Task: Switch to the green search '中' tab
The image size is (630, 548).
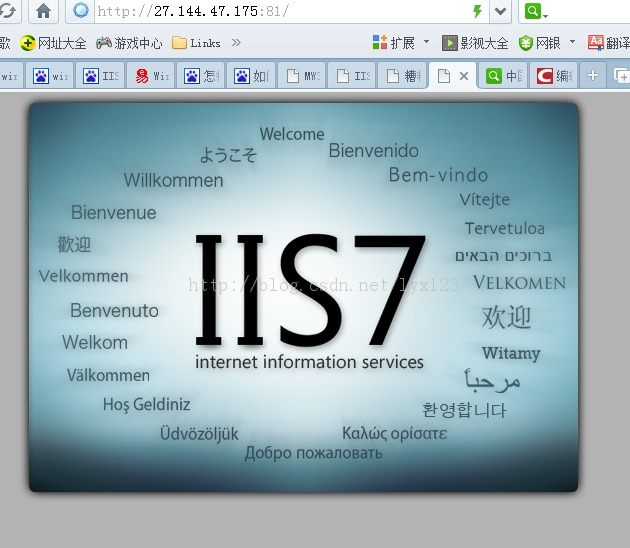Action: tap(503, 76)
